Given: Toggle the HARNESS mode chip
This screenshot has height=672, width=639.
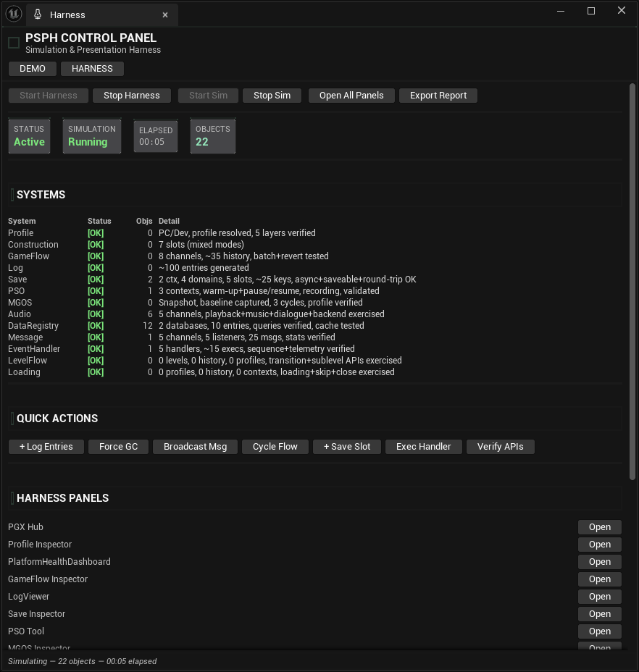Looking at the screenshot, I should 92,68.
